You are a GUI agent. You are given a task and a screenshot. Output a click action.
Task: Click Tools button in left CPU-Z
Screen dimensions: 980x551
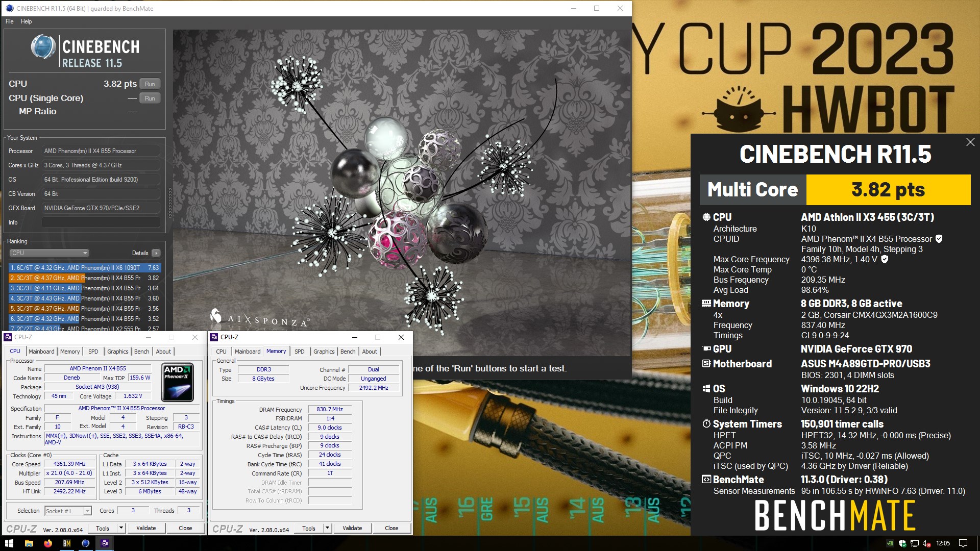tap(103, 529)
